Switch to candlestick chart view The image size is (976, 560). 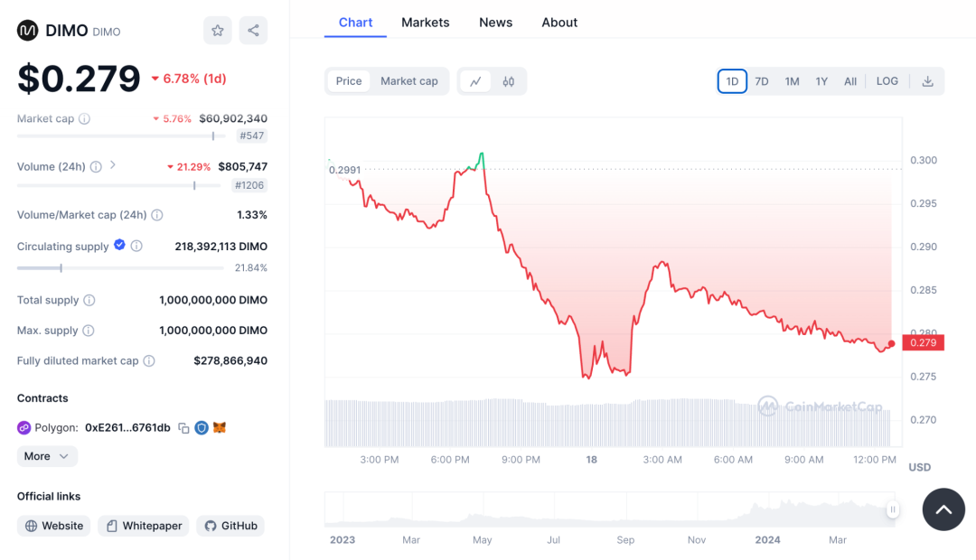(x=509, y=81)
